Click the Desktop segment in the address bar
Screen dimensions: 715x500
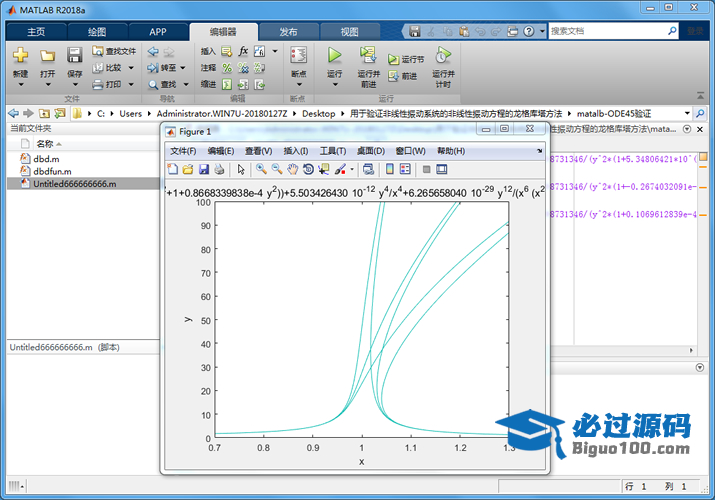[318, 113]
